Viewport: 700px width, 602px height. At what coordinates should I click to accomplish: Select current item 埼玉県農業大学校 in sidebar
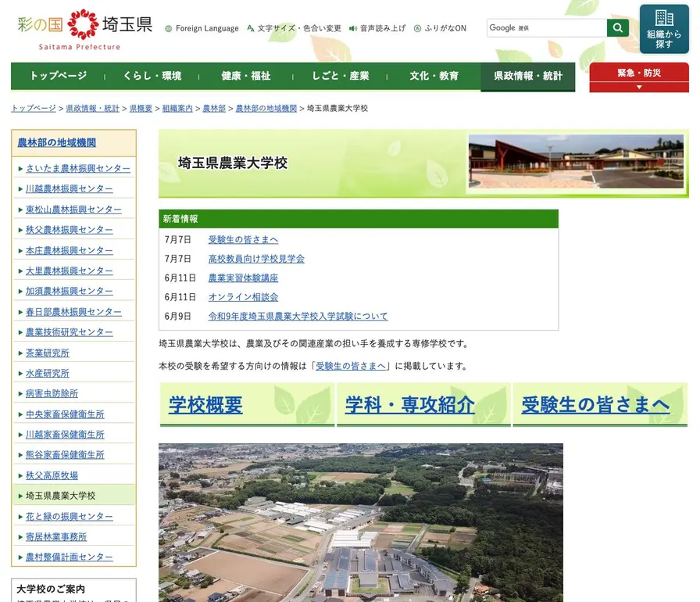pos(61,496)
